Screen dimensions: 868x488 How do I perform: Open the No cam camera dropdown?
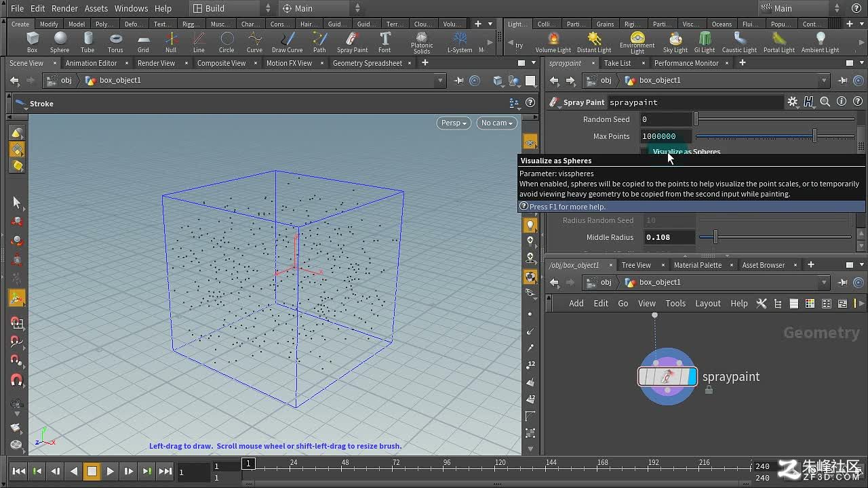tap(496, 123)
